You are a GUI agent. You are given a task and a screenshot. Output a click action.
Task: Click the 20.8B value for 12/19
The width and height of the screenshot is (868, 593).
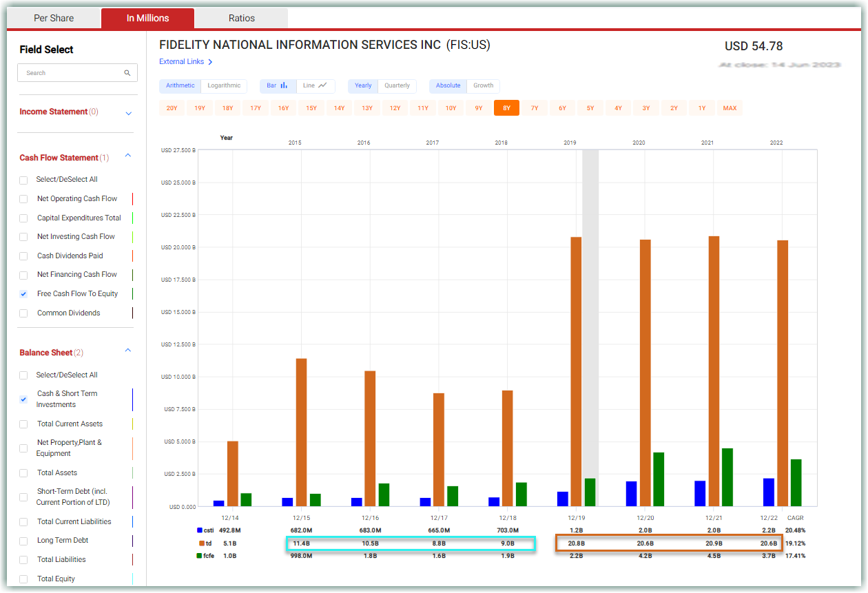click(x=576, y=543)
